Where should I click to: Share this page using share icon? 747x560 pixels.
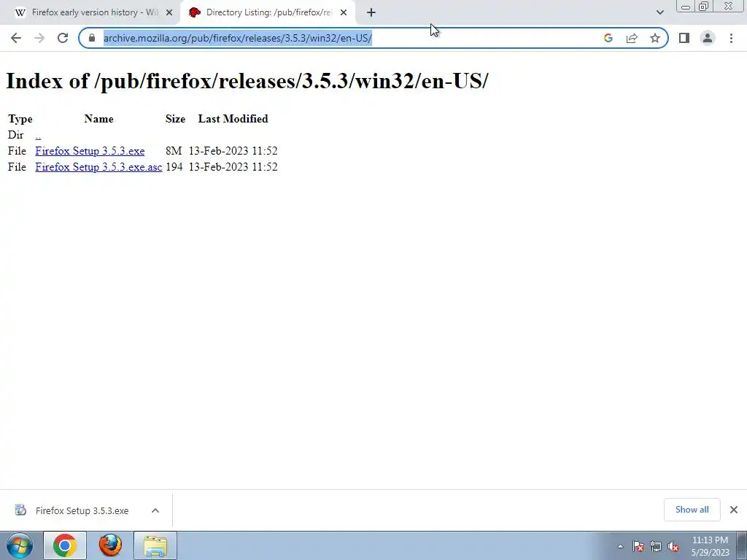tap(632, 38)
